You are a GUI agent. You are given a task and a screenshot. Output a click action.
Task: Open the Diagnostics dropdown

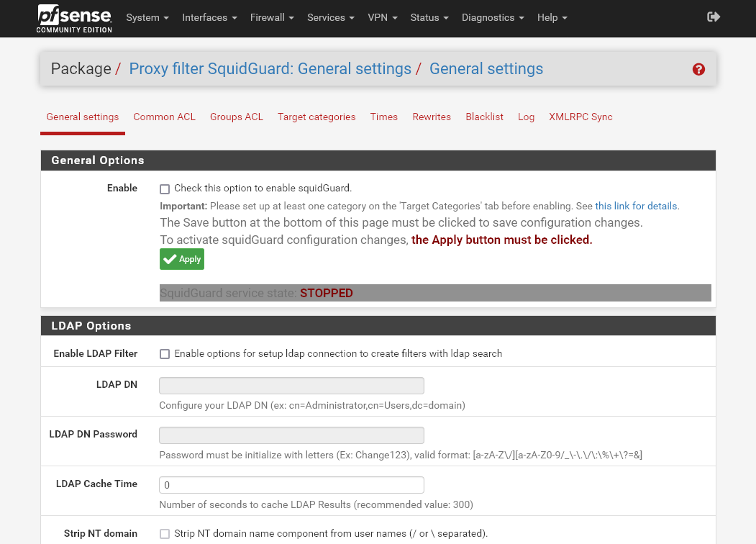492,17
